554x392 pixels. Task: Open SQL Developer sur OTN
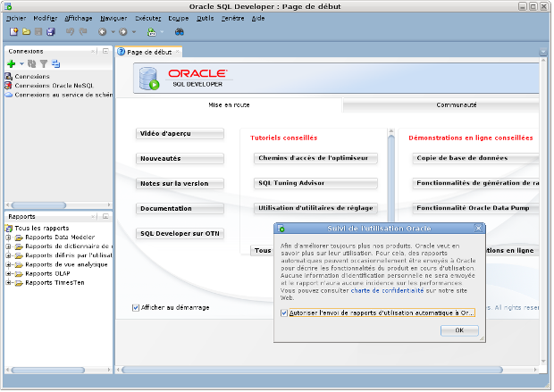point(180,234)
